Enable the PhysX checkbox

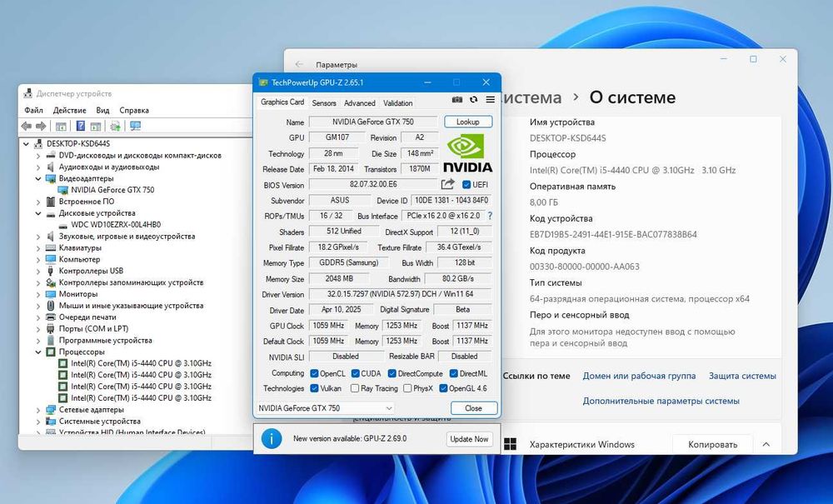(407, 388)
